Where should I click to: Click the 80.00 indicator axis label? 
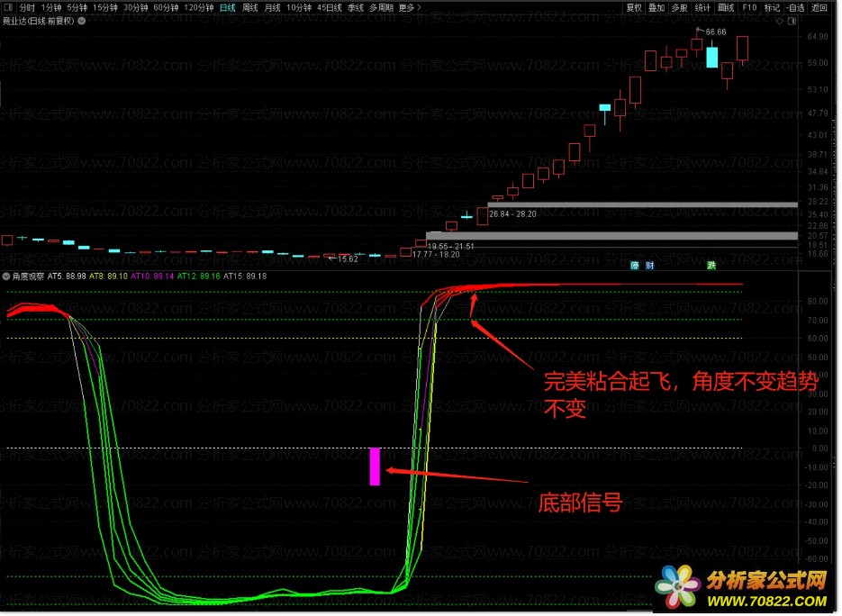click(818, 302)
